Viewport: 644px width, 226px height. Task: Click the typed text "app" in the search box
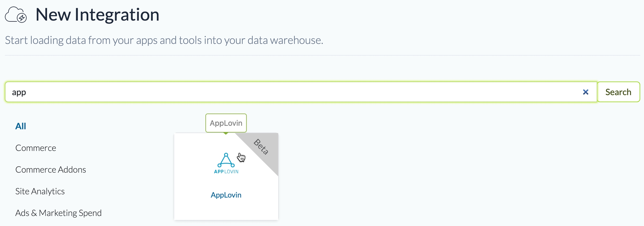[19, 92]
